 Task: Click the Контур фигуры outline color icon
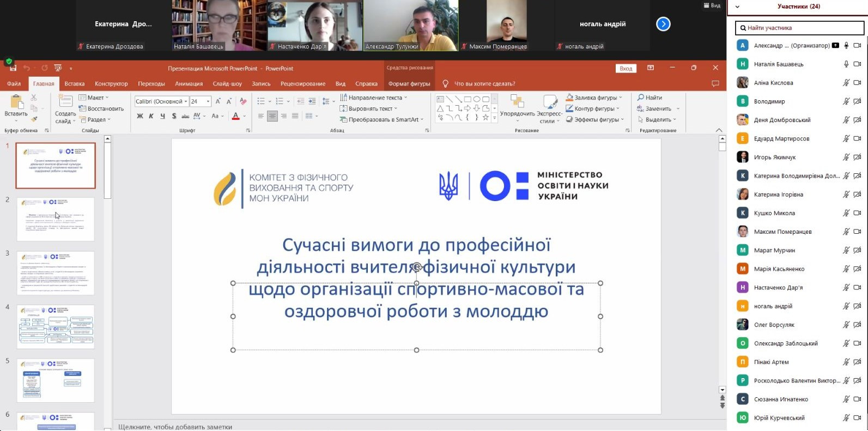[x=569, y=108]
